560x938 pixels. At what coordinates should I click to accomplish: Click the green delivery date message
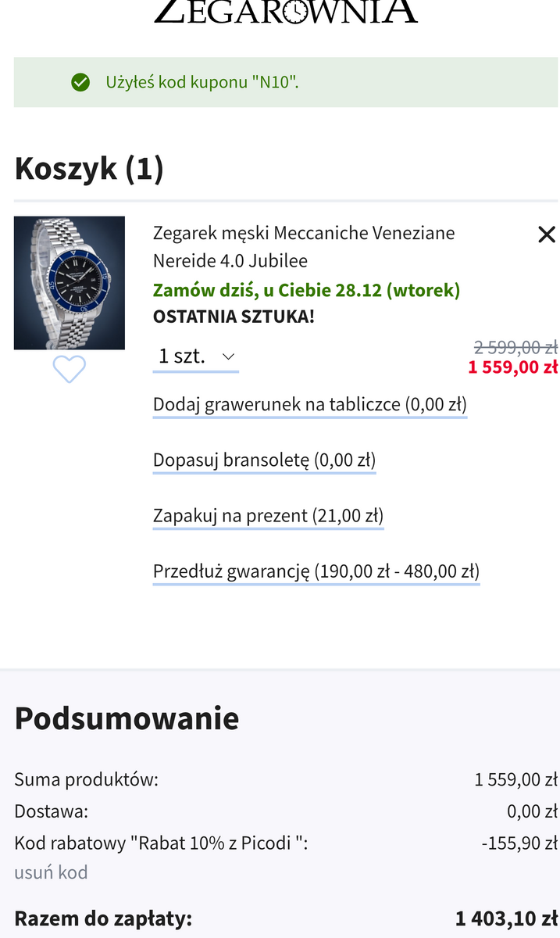(306, 290)
